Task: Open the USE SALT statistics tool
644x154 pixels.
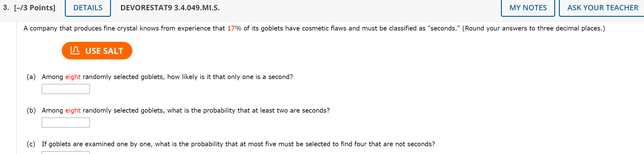Action: (x=97, y=51)
